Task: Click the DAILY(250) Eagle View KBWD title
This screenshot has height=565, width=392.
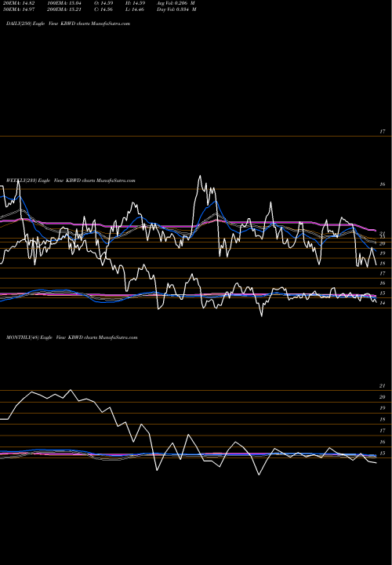Action: [68, 24]
